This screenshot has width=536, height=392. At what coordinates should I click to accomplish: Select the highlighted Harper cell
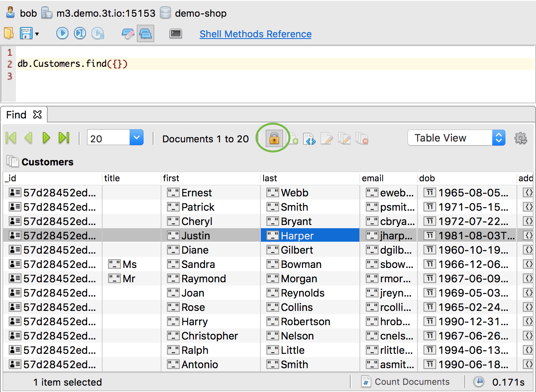coord(310,236)
